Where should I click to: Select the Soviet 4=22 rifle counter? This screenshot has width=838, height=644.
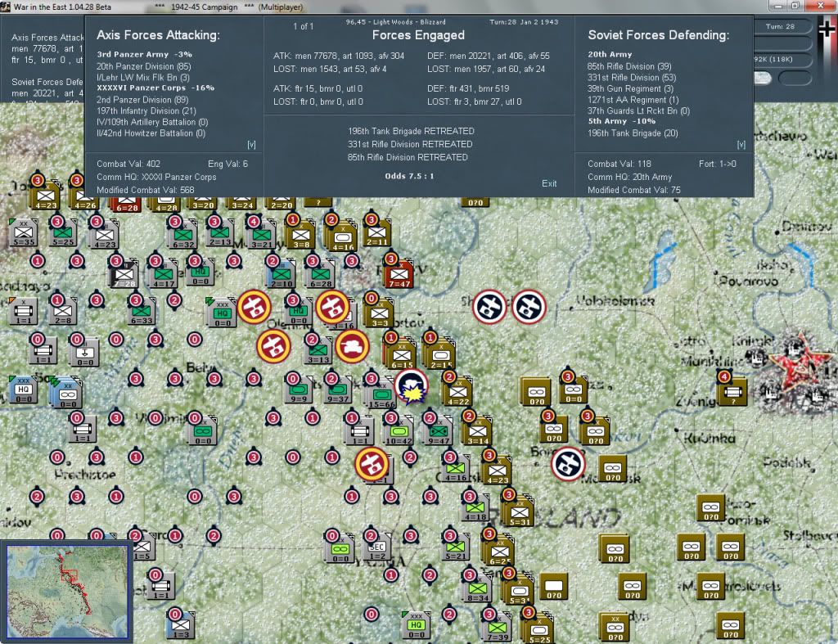click(x=458, y=393)
